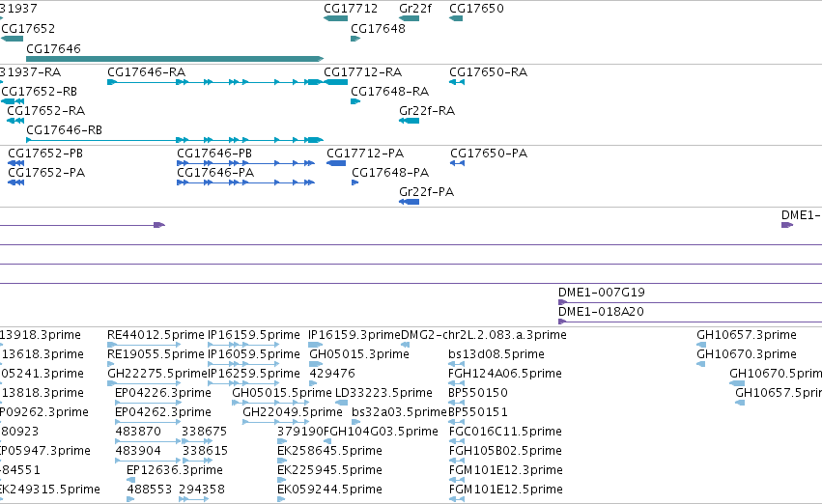Select the CG17646 gene bar
Viewport: 822px width, 504px height.
coord(175,59)
